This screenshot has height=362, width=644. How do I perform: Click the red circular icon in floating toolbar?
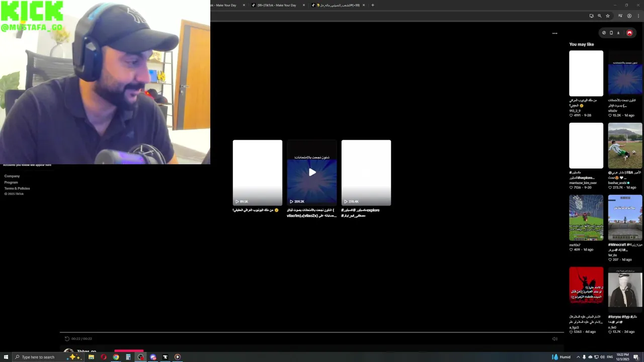[x=629, y=33]
